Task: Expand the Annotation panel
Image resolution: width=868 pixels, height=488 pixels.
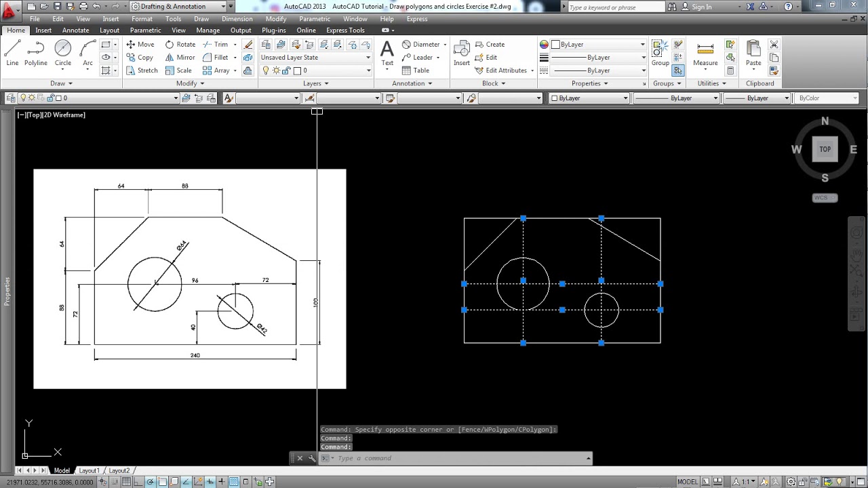Action: pos(412,83)
